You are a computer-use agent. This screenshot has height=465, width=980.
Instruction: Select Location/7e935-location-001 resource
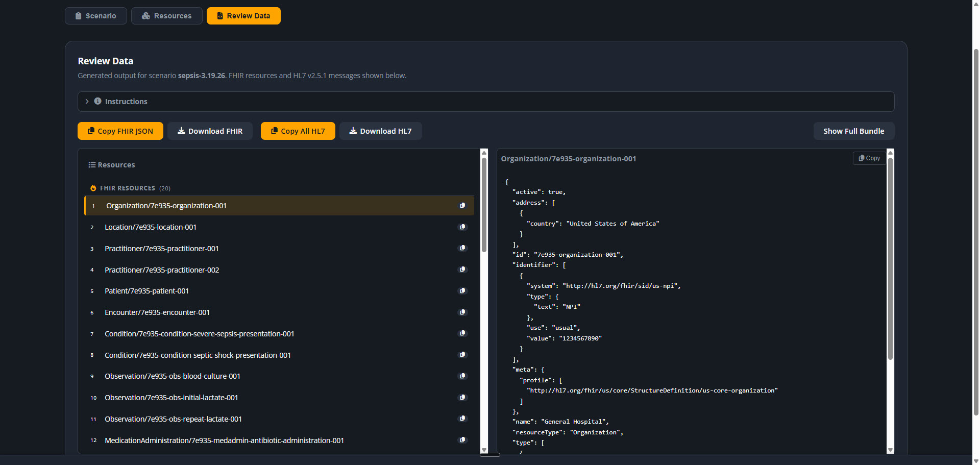(279, 227)
